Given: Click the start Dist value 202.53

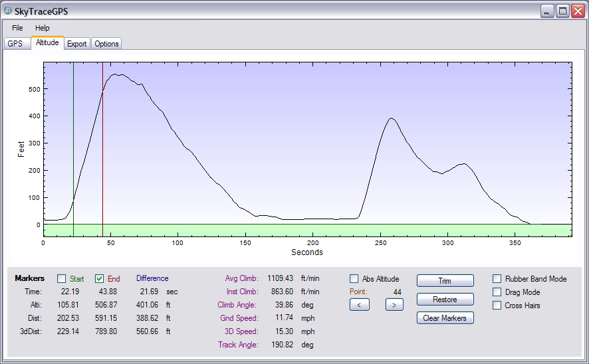Looking at the screenshot, I should coord(68,318).
